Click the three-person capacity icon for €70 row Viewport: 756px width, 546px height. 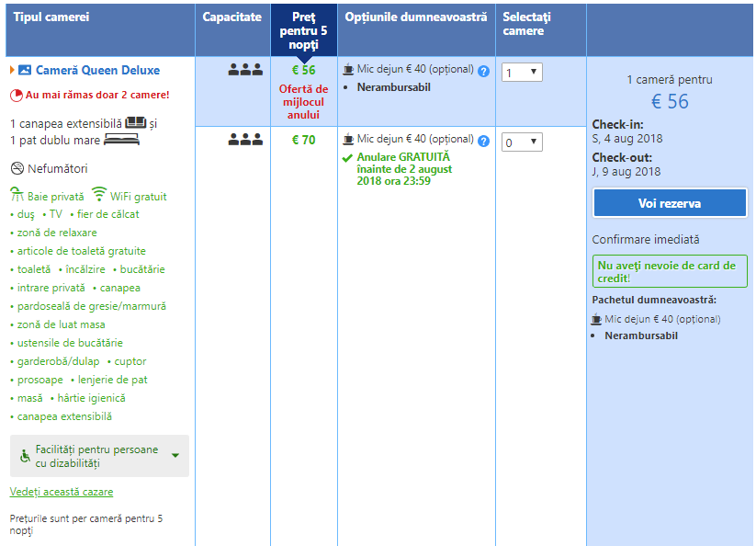click(245, 140)
